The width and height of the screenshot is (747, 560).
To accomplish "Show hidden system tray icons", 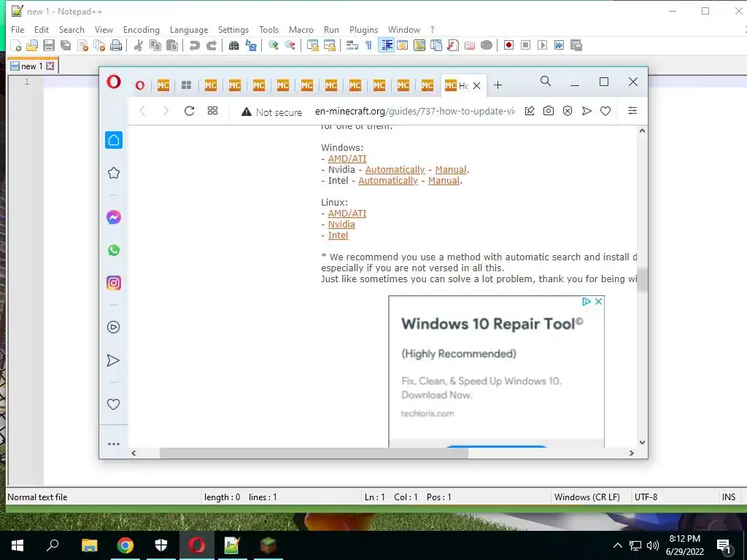I will 617,545.
